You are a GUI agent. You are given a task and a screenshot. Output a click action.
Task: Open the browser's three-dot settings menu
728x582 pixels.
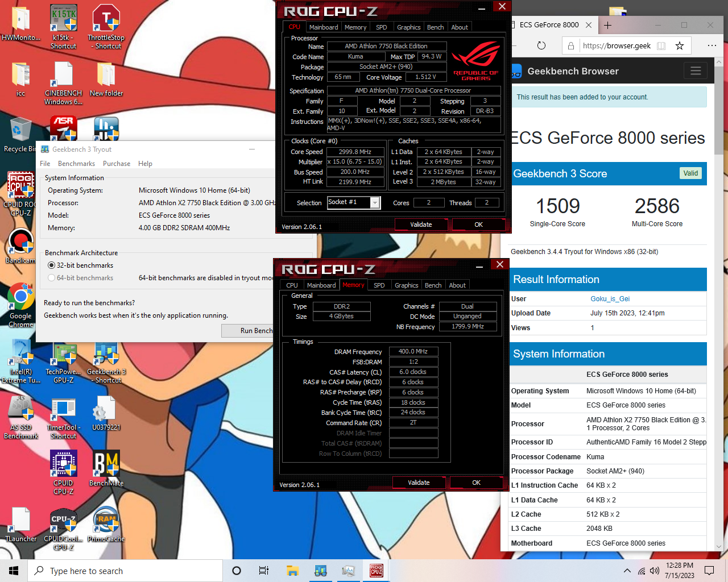click(712, 45)
